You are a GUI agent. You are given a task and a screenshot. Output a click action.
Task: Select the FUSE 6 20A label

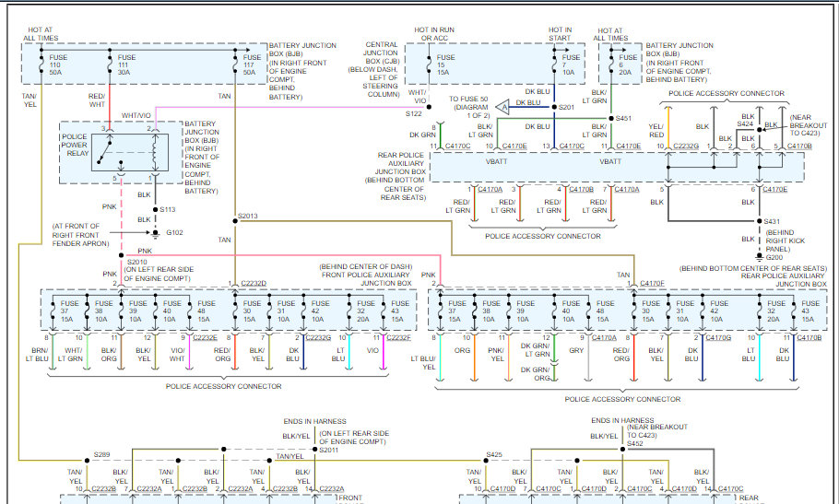pos(628,64)
